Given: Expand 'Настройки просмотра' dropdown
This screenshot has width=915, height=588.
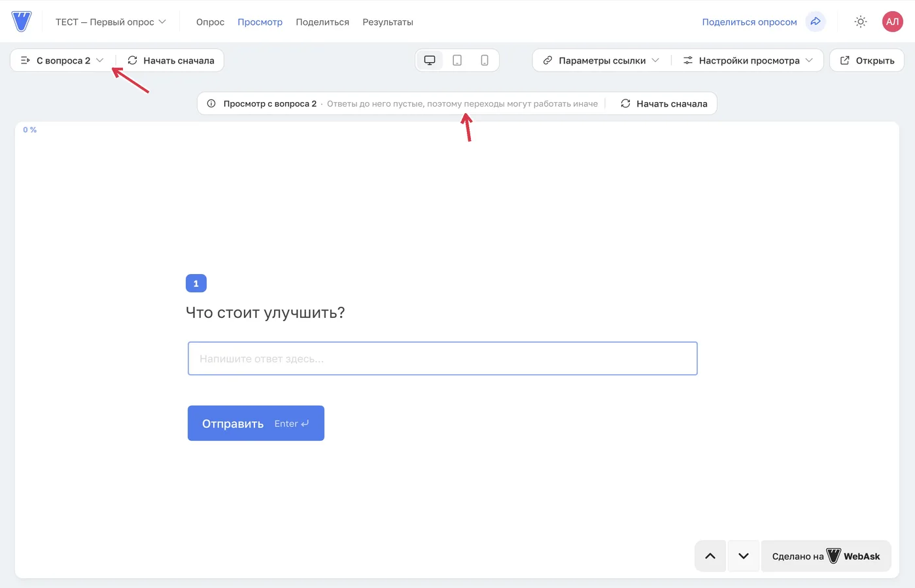Looking at the screenshot, I should click(x=748, y=60).
